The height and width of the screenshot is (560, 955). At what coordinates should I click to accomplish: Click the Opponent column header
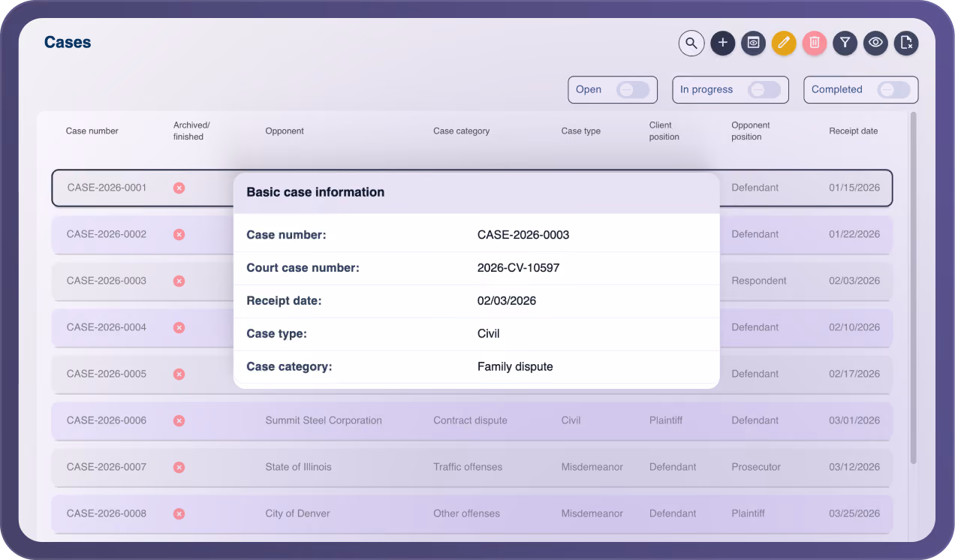tap(285, 131)
